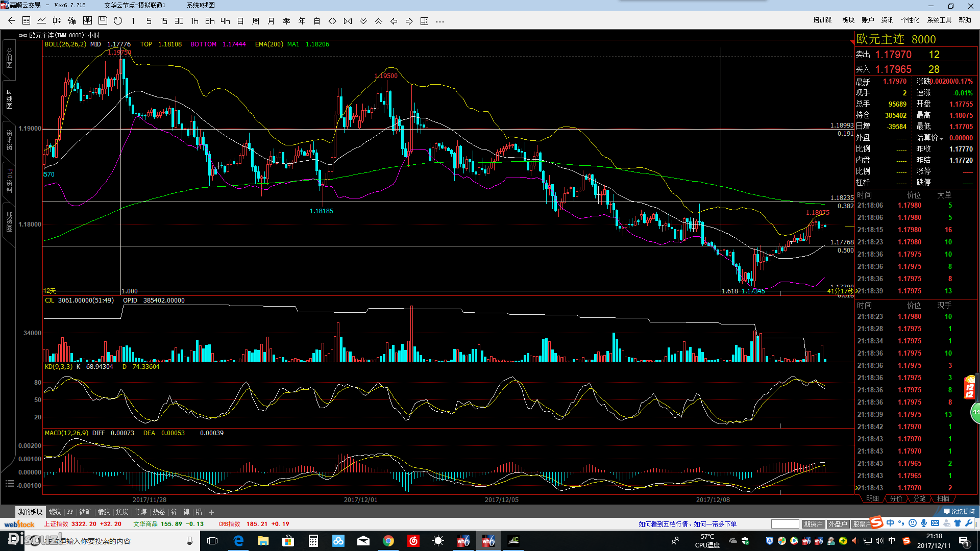Select the yearly (年) period
Screen dimensions: 980x551
tap(302, 21)
